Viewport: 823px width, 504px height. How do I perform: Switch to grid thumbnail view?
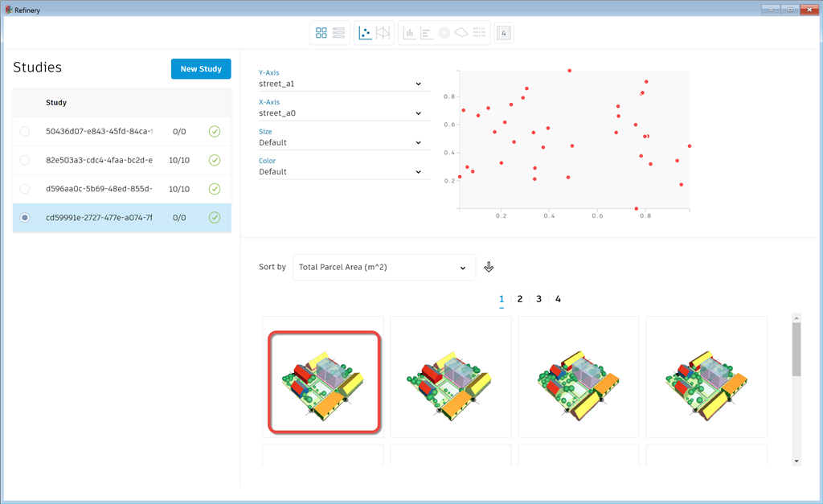tap(321, 33)
